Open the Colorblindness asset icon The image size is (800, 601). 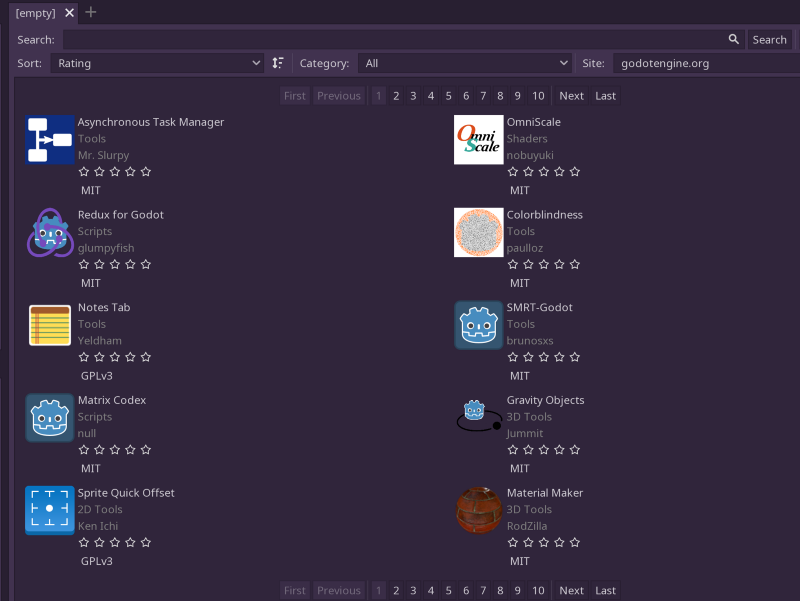click(479, 232)
